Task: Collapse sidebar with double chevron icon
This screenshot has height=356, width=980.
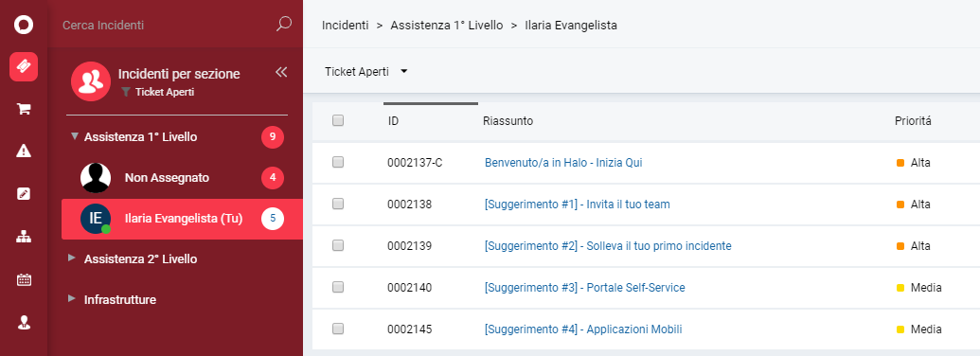Action: coord(281,72)
